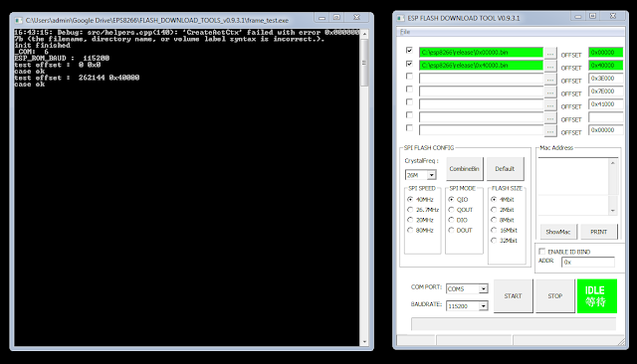Open browse button beside the 0x7E000 offset row

pos(550,91)
